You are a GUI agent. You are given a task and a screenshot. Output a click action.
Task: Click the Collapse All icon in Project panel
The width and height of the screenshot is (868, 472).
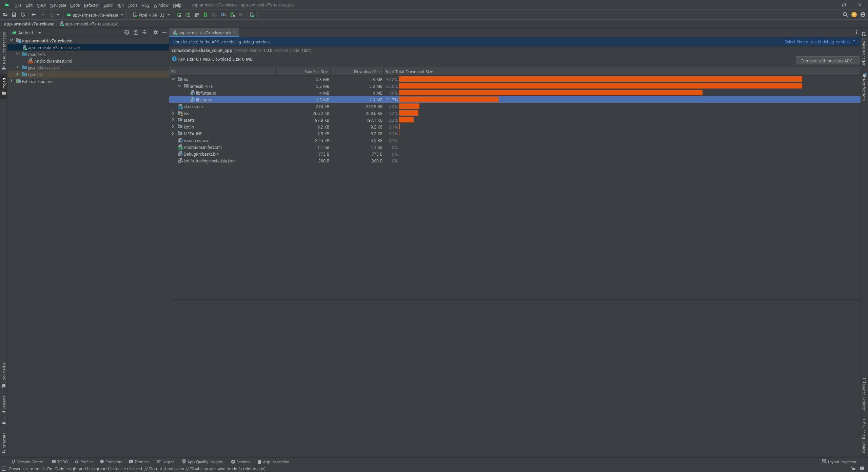144,32
